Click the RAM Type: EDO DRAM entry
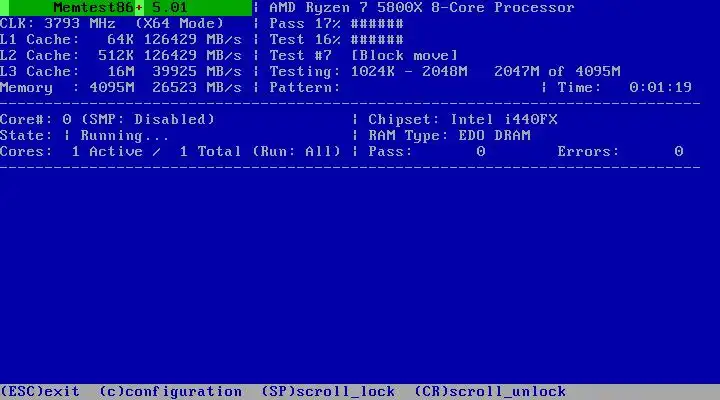Screen dimensions: 720x400 click(x=450, y=135)
